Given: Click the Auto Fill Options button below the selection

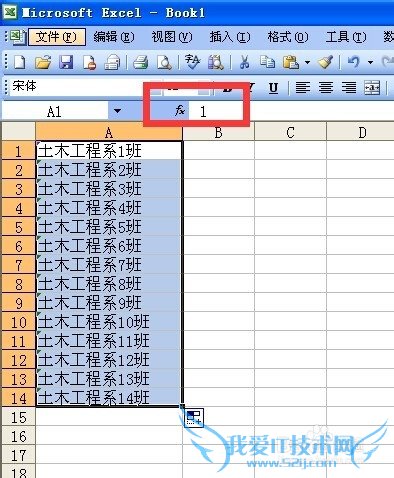Looking at the screenshot, I should coord(194,417).
